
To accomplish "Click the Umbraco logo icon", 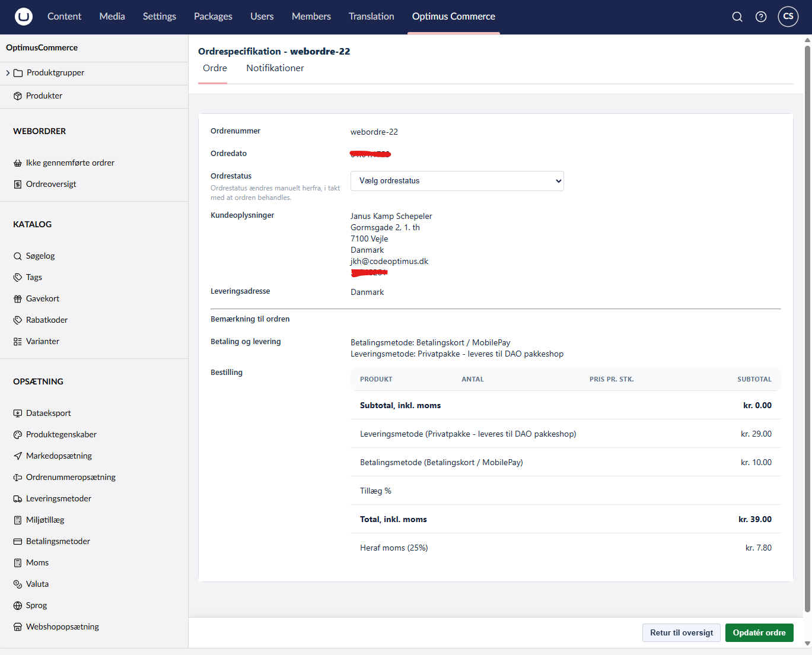I will pos(24,17).
